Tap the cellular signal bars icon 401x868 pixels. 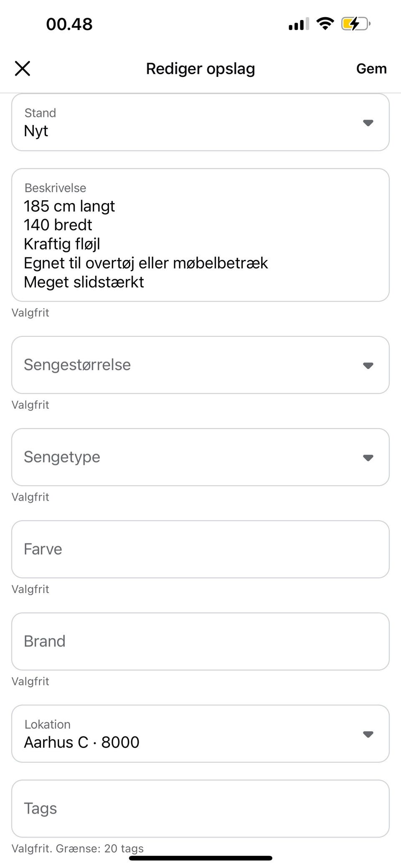(x=298, y=24)
